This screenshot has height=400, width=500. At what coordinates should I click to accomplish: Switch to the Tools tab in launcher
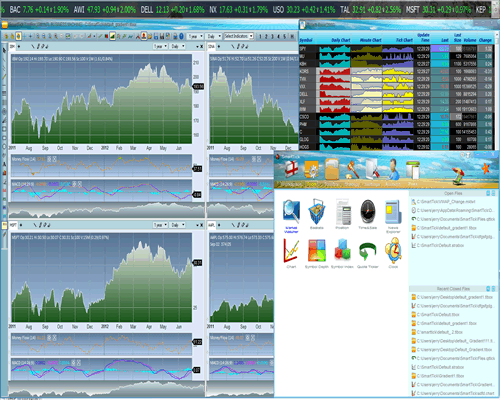pos(312,184)
